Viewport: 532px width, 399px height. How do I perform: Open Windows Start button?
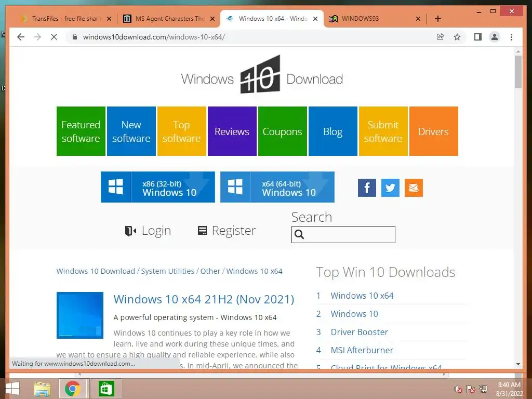click(12, 389)
